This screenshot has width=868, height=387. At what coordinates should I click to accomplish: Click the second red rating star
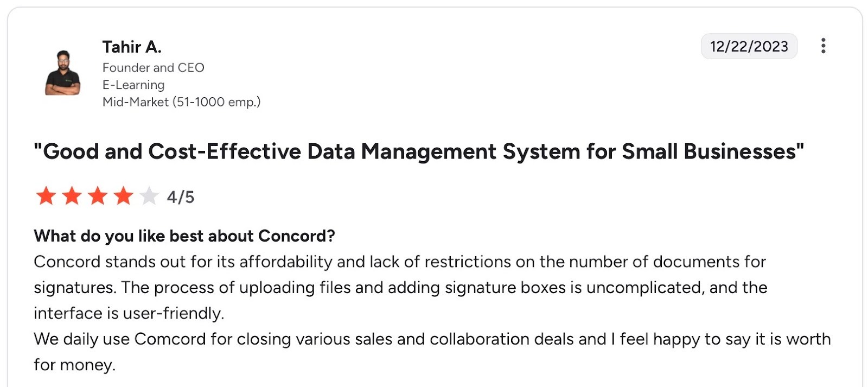72,196
